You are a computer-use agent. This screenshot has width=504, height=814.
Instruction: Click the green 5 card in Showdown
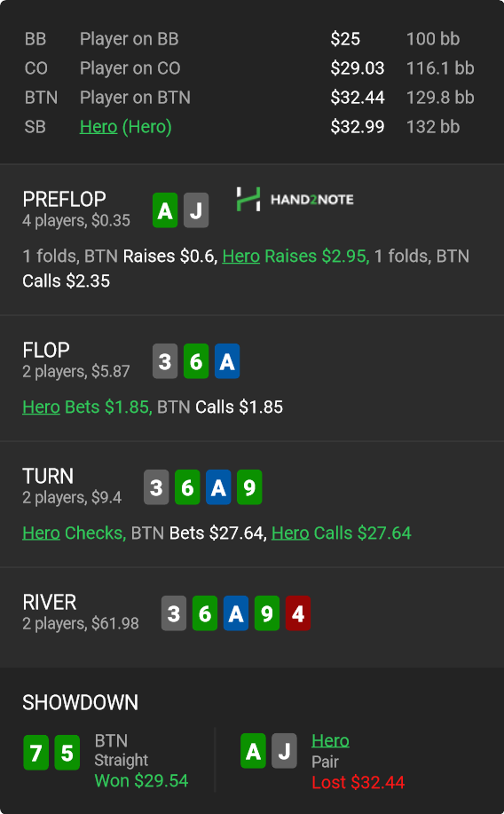pos(67,752)
